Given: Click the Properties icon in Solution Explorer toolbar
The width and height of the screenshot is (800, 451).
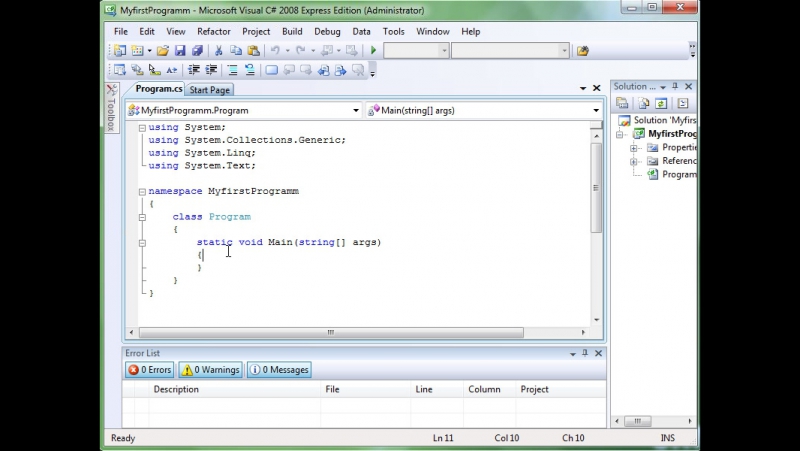Looking at the screenshot, I should coord(622,104).
